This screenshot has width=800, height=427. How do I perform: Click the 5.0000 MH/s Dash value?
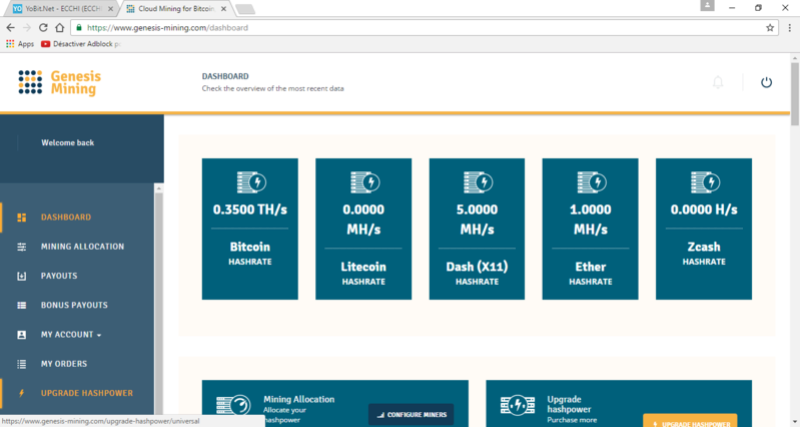477,219
